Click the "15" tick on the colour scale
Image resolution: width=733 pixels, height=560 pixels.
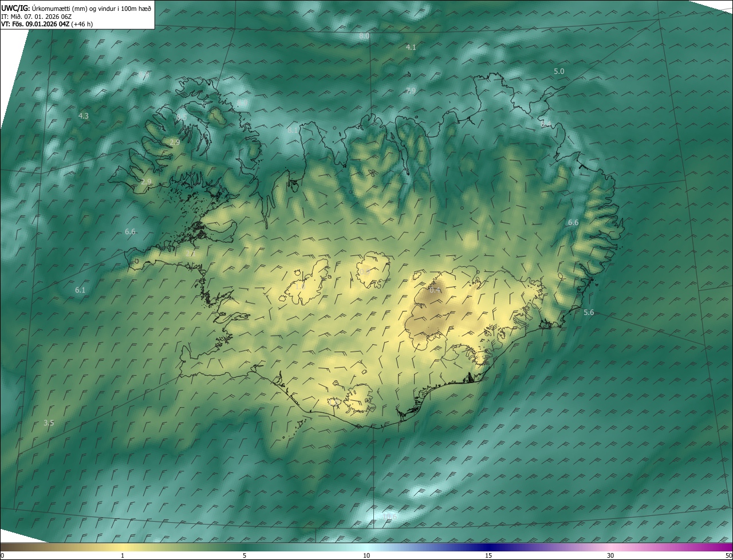click(x=488, y=556)
